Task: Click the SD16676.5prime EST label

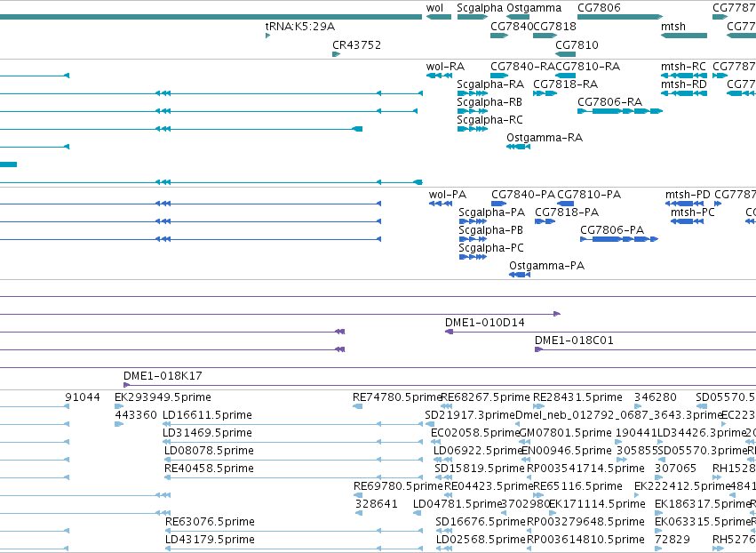Action: pyautogui.click(x=481, y=522)
